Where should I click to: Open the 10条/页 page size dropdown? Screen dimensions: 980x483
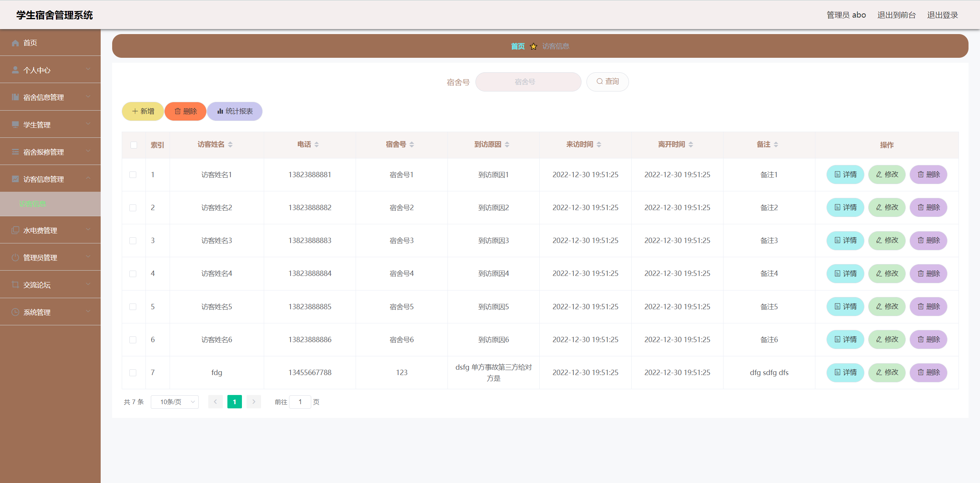coord(175,402)
